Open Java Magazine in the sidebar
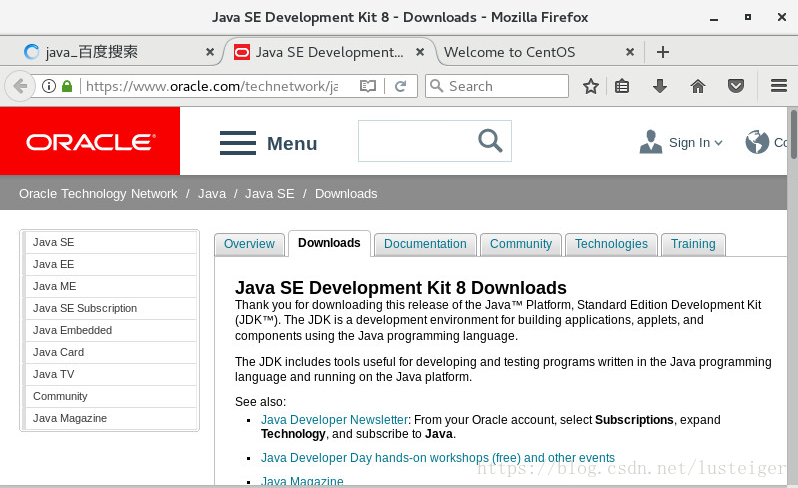798x488 pixels. pos(110,418)
